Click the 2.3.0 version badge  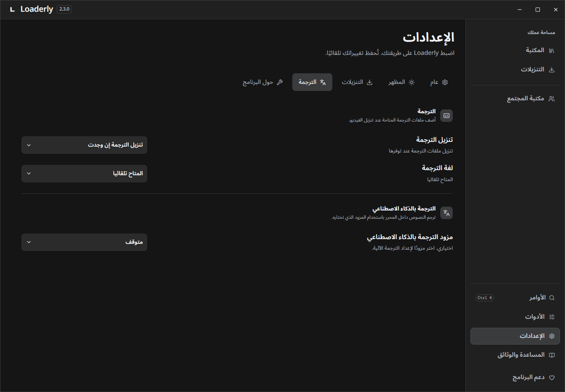click(64, 9)
